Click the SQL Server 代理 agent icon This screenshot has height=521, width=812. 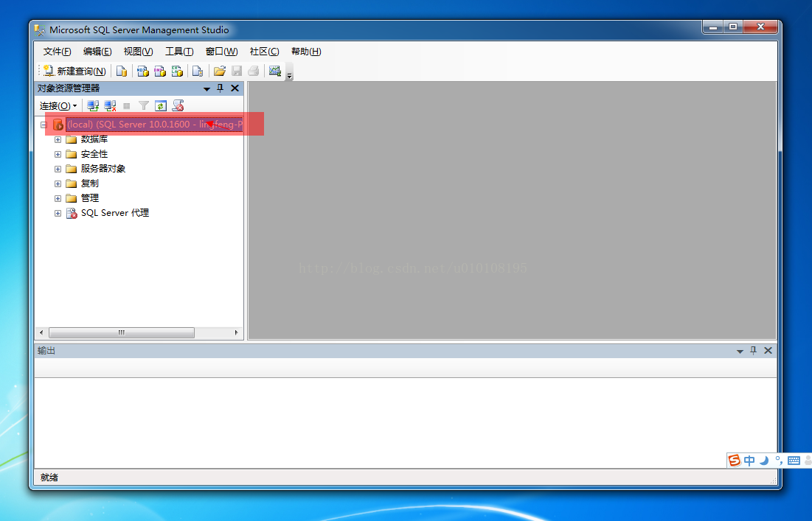(72, 213)
